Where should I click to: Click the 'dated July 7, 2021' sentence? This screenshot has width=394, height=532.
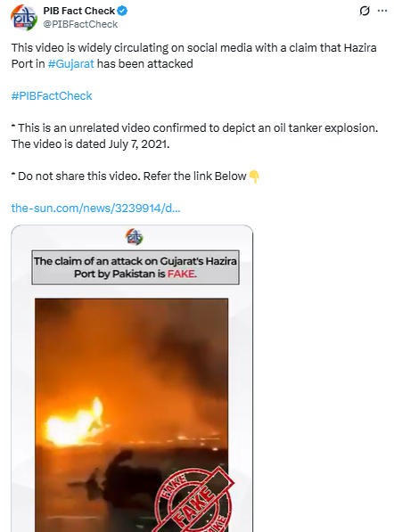90,144
